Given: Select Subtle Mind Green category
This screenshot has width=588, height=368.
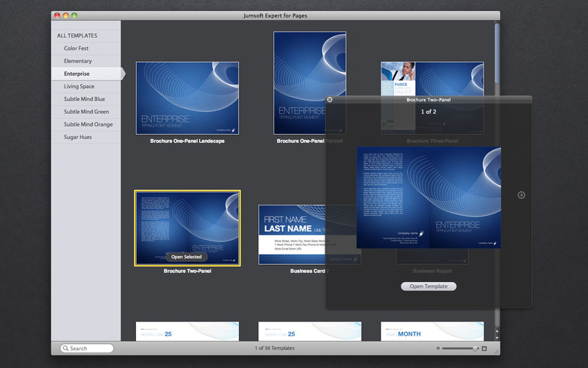Looking at the screenshot, I should [86, 112].
